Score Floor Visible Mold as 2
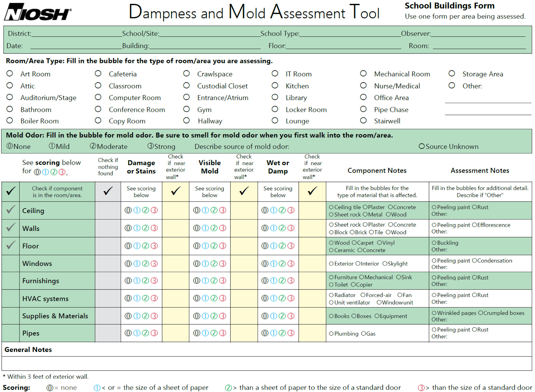Screen dimensions: 535x392 214,246
